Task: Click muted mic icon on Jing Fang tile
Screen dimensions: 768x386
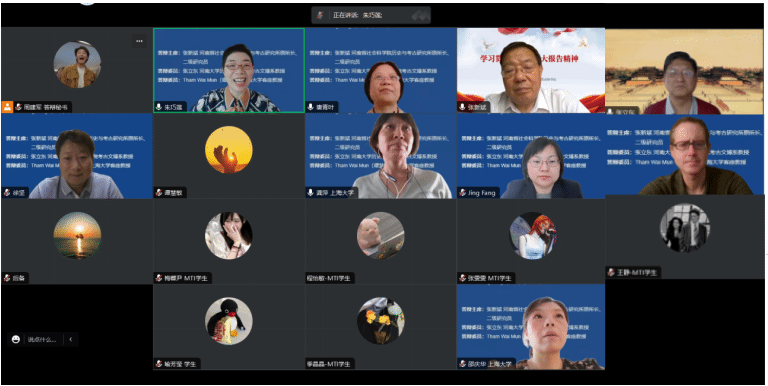Action: point(462,193)
